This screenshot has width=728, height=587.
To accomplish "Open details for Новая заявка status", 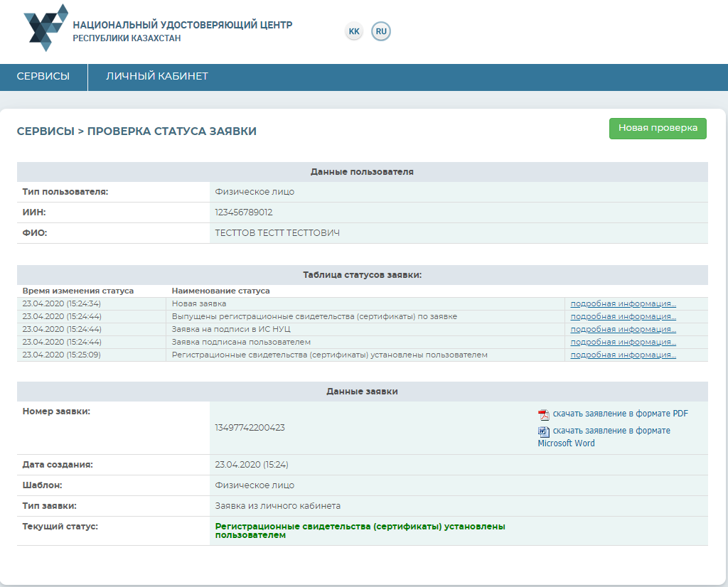I will 623,304.
